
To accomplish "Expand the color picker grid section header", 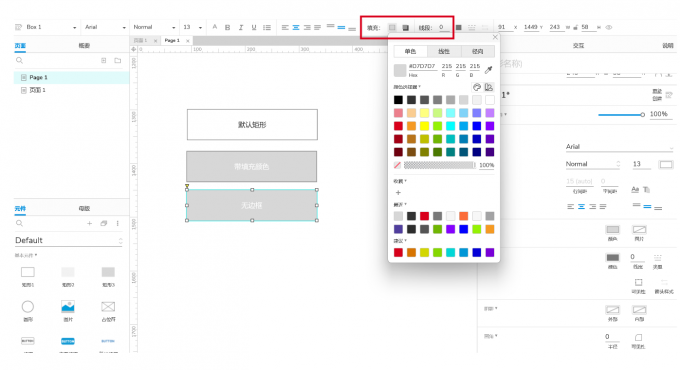I will (x=407, y=87).
